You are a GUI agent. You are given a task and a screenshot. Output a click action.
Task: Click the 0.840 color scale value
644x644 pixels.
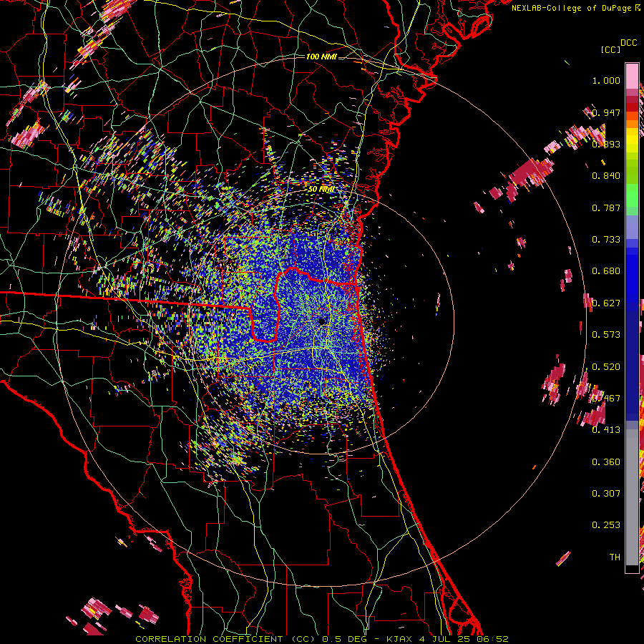606,176
